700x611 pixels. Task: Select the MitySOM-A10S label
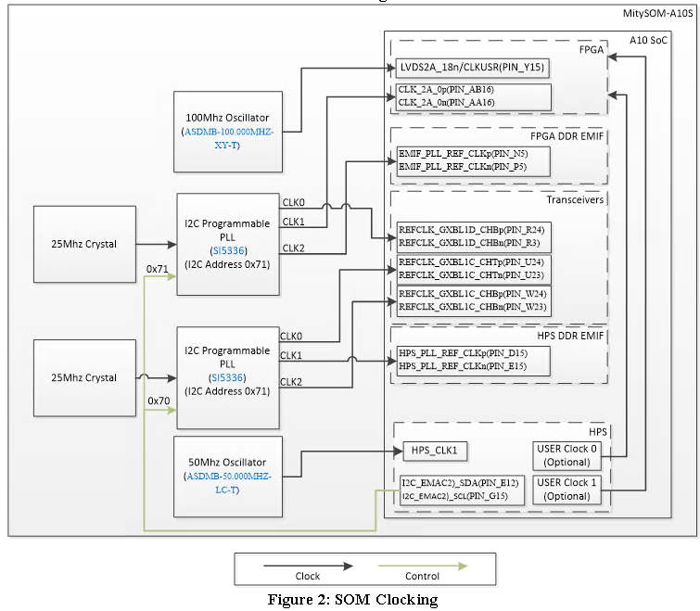(x=657, y=13)
